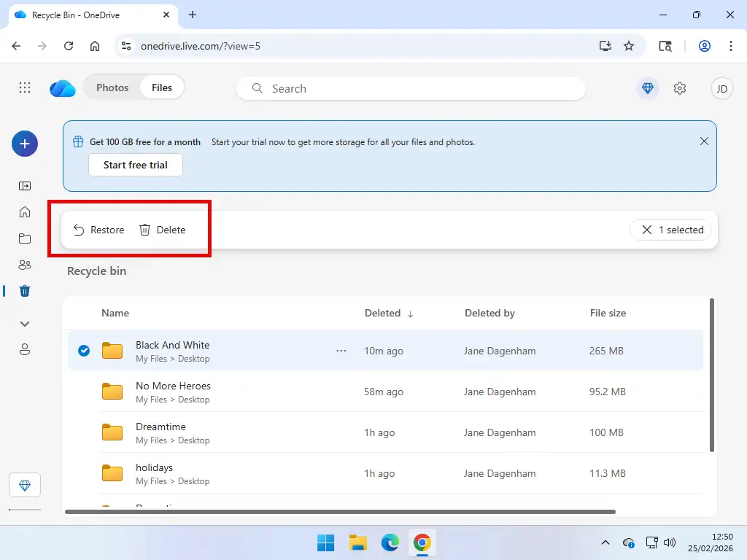Switch the view toggle to Photos
This screenshot has width=747, height=560.
pos(112,87)
